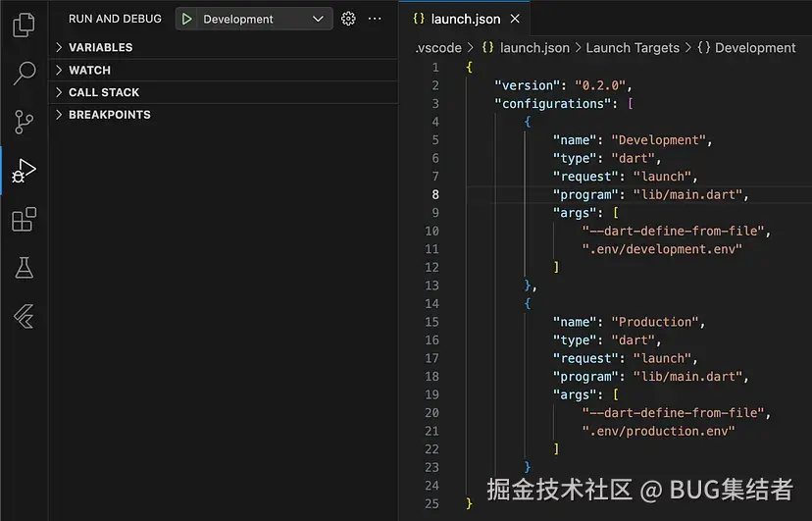
Task: Click Launch Targets in the breadcrumb
Action: coord(633,48)
